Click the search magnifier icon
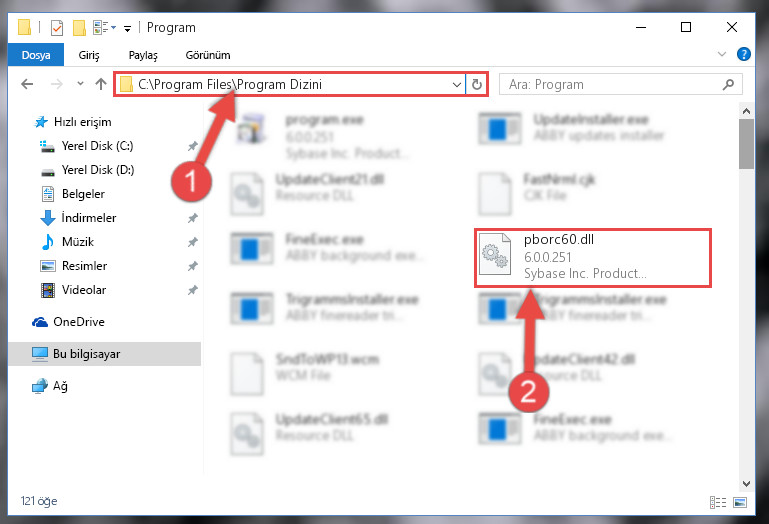 [728, 84]
